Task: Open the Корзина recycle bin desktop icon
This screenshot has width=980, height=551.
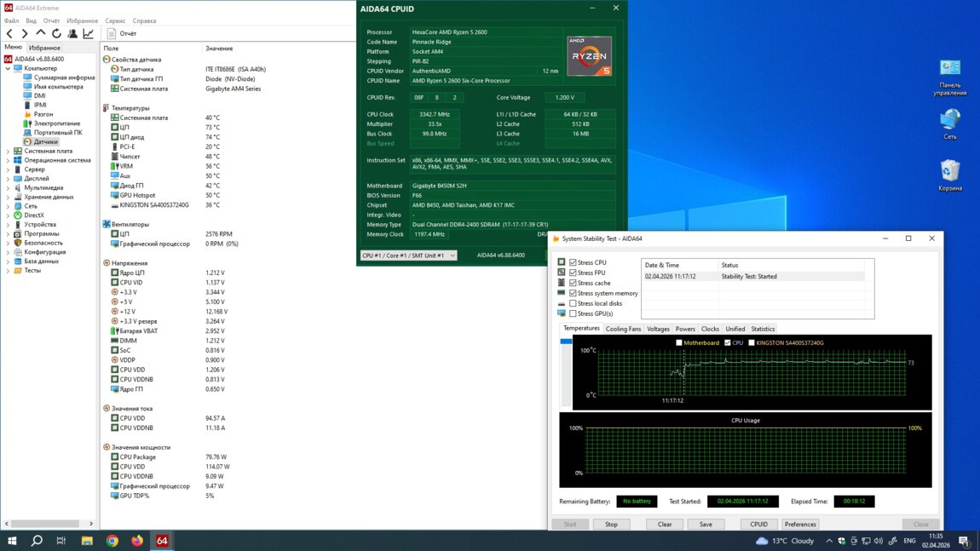Action: (949, 171)
